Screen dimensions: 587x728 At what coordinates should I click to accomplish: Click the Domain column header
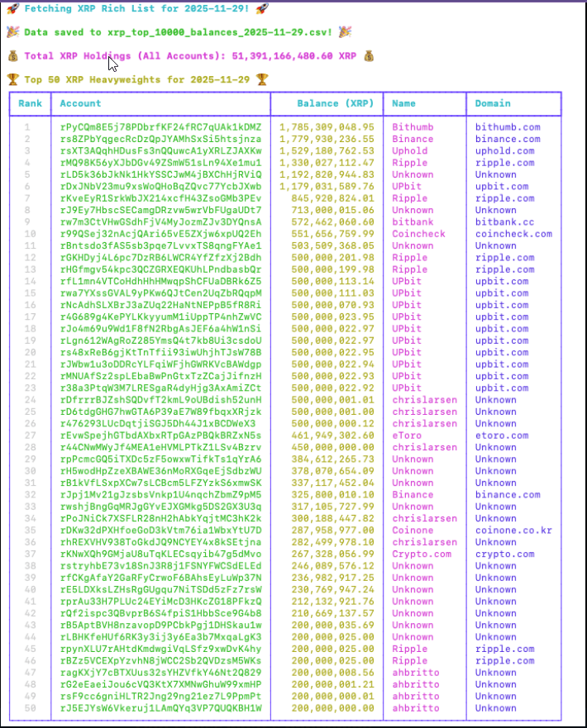pyautogui.click(x=493, y=103)
